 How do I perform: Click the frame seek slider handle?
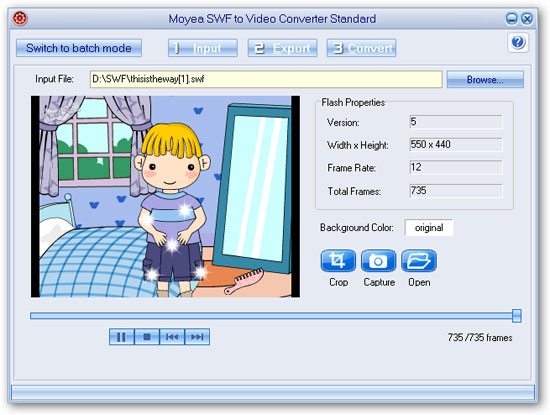tap(516, 316)
